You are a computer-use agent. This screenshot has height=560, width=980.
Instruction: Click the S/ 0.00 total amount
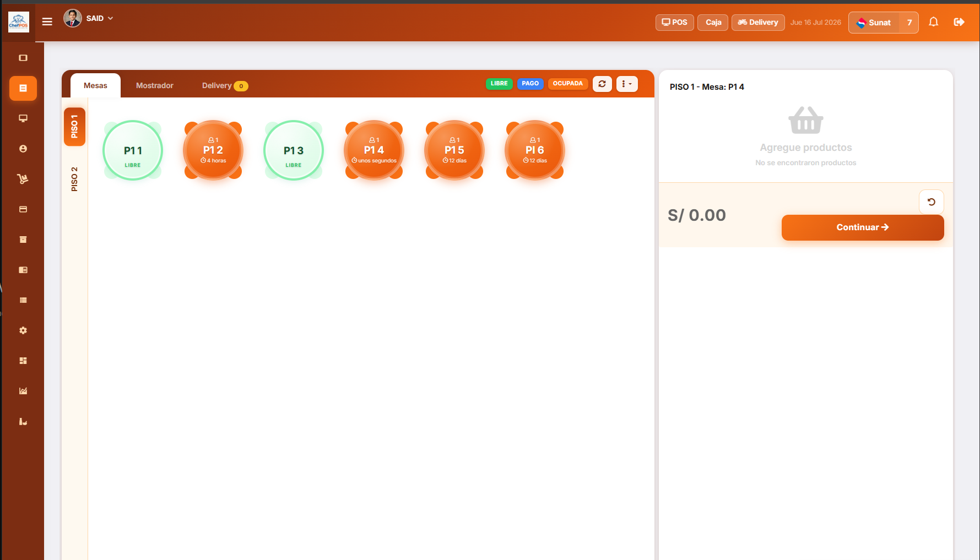coord(697,215)
